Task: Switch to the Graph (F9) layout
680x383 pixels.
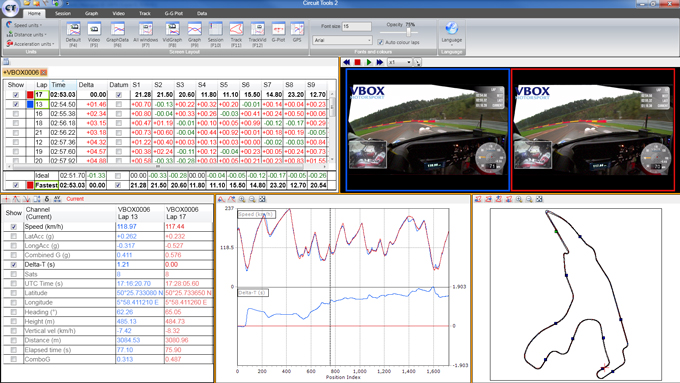Action: [194, 34]
